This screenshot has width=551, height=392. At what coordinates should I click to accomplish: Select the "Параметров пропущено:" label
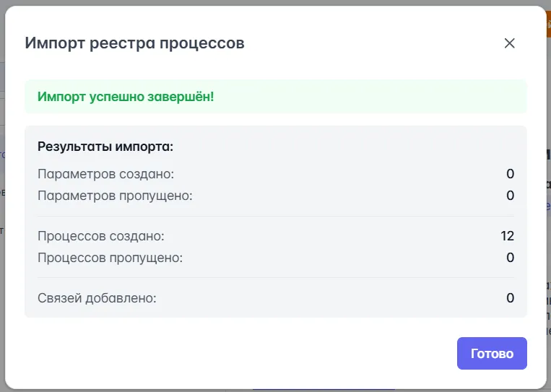click(x=115, y=196)
